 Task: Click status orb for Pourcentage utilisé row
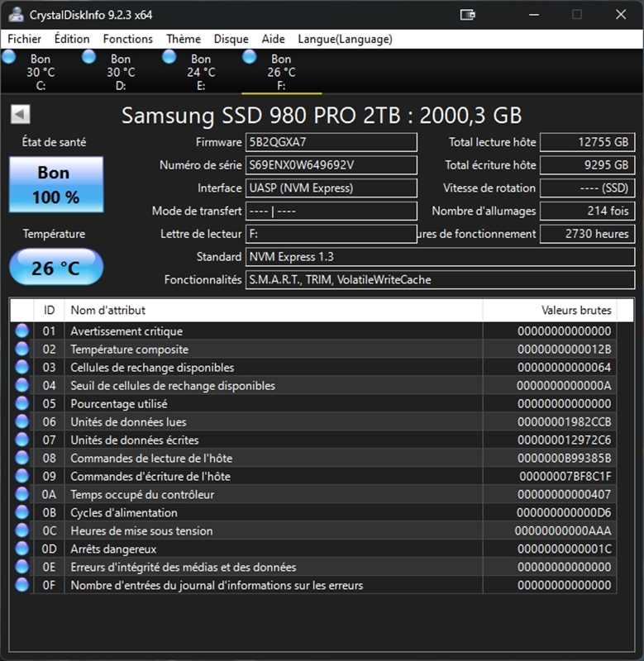click(x=21, y=404)
